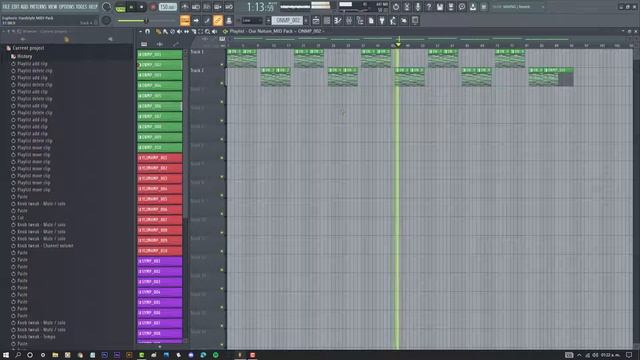The width and height of the screenshot is (640, 360).
Task: Toggle blend recording icon
Action: click(x=218, y=7)
